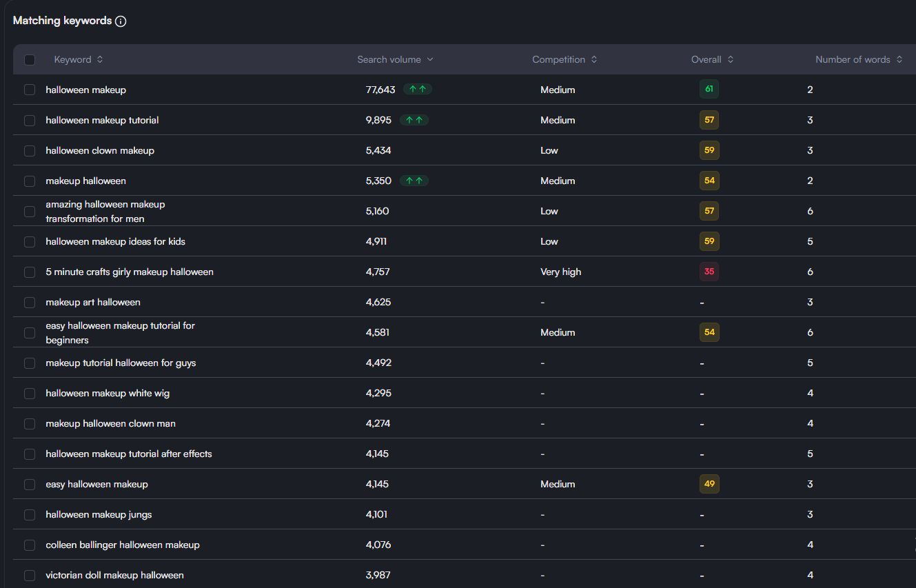Image resolution: width=916 pixels, height=588 pixels.
Task: Check the 'halloween makeup' row checkbox
Action: pos(30,90)
